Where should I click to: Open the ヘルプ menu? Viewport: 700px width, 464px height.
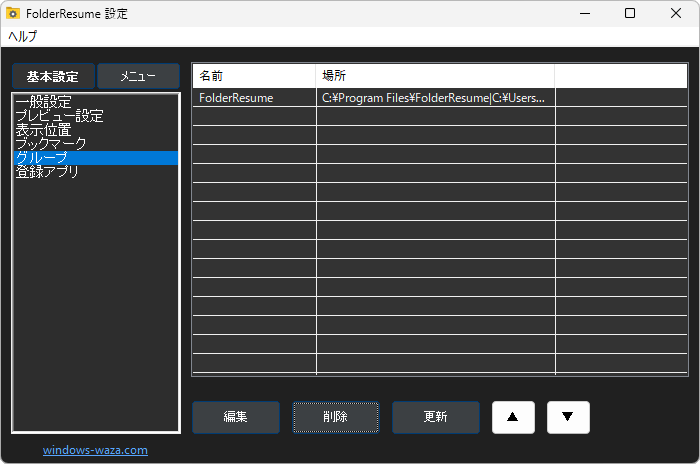pos(22,37)
